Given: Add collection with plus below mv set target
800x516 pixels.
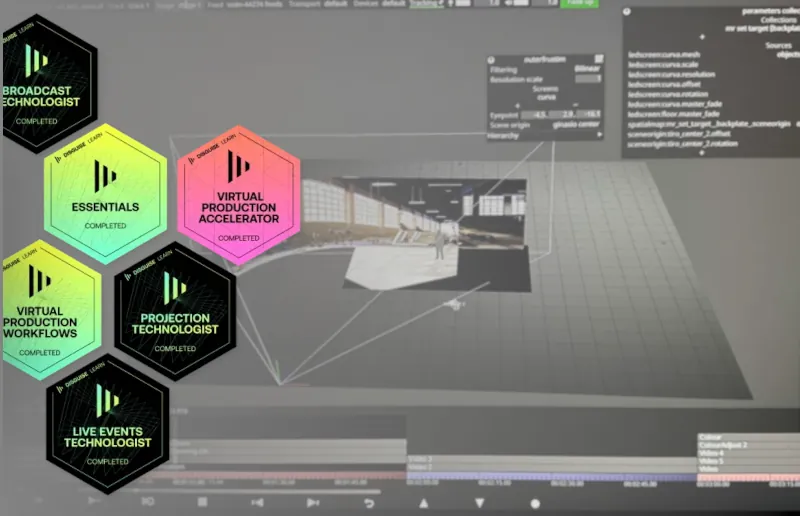Looking at the screenshot, I should [x=702, y=37].
